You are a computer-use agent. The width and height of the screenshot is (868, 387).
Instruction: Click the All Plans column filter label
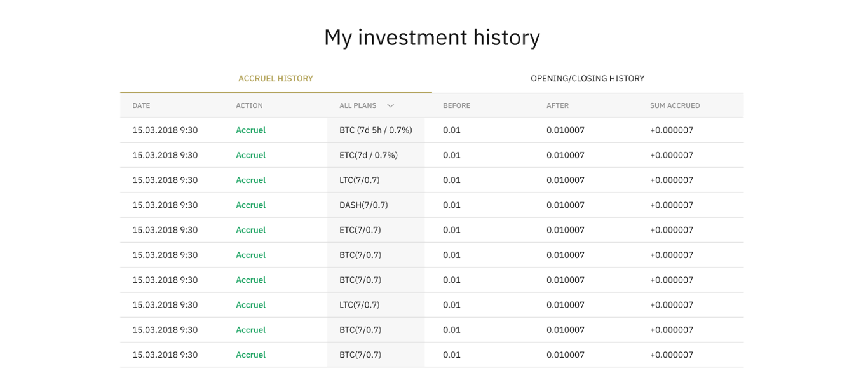[358, 106]
